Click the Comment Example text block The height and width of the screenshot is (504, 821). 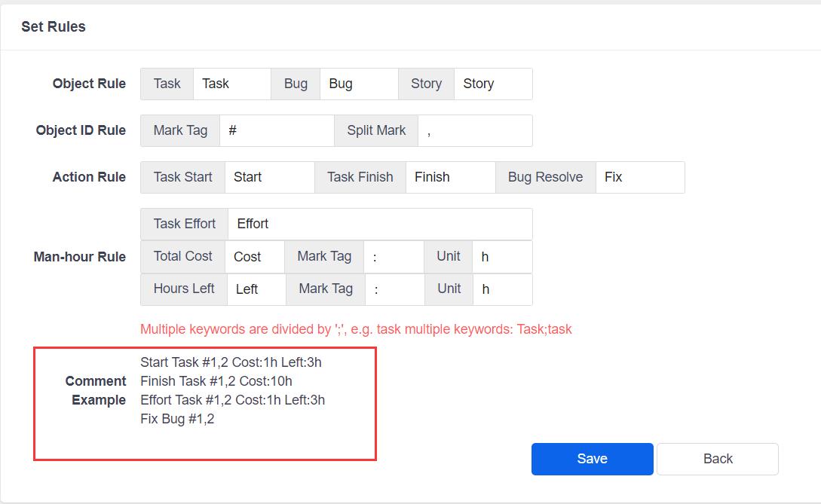pyautogui.click(x=232, y=390)
